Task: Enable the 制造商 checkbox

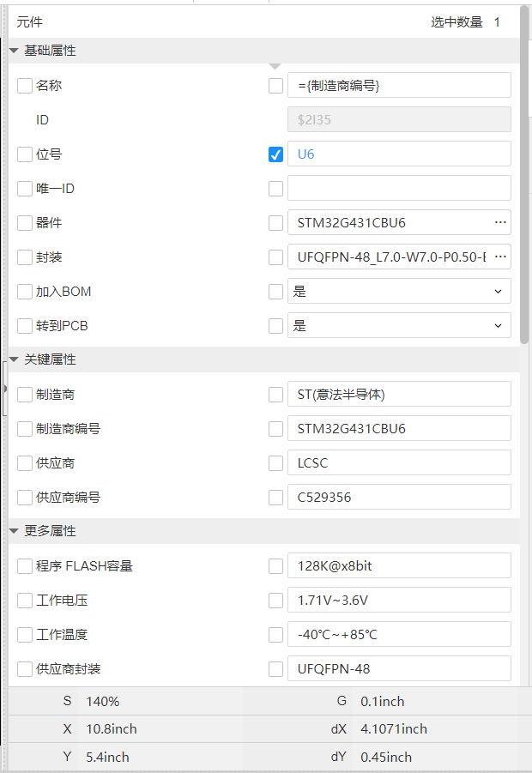Action: 25,395
